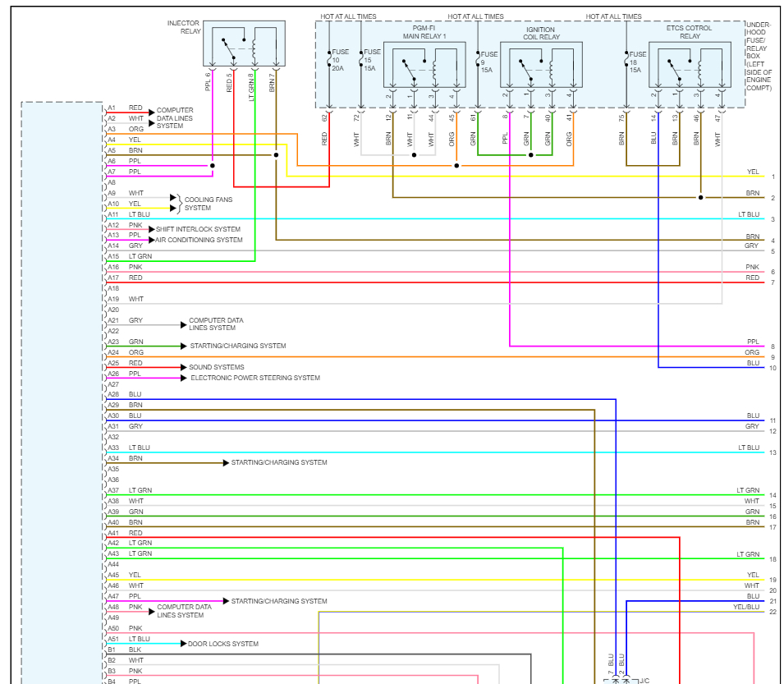Click the A17 RED pin label
Viewport: 784px width, 684px height.
pyautogui.click(x=125, y=278)
